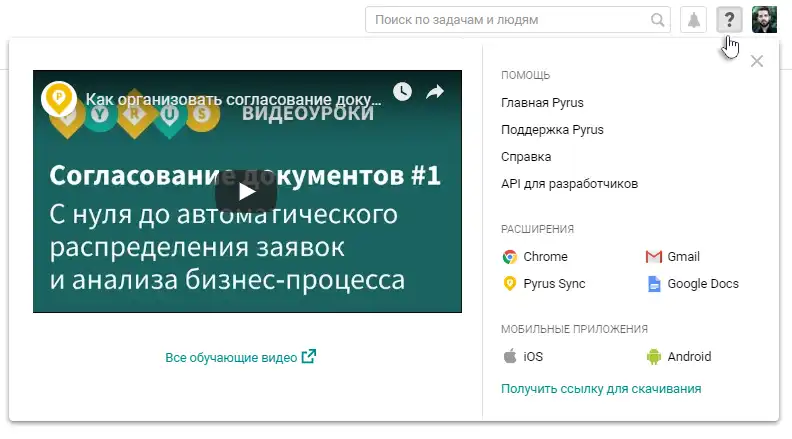The image size is (792, 439).
Task: Open the Gmail extension link
Action: click(683, 257)
